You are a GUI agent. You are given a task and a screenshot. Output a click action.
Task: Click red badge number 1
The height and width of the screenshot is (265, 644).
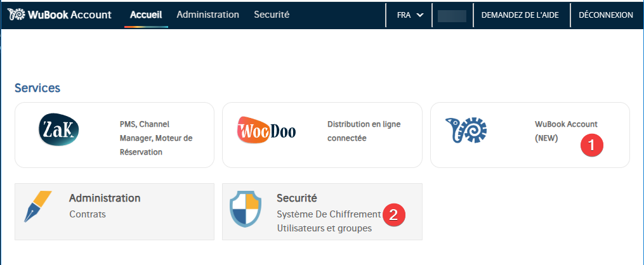point(591,144)
